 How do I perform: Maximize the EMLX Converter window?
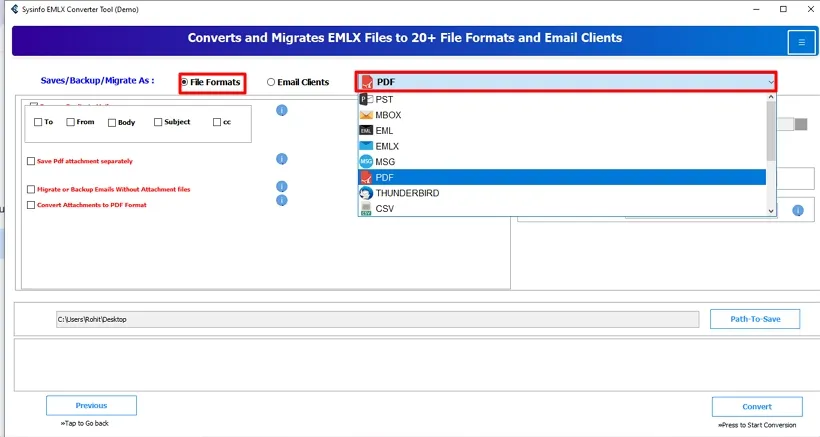[x=783, y=9]
